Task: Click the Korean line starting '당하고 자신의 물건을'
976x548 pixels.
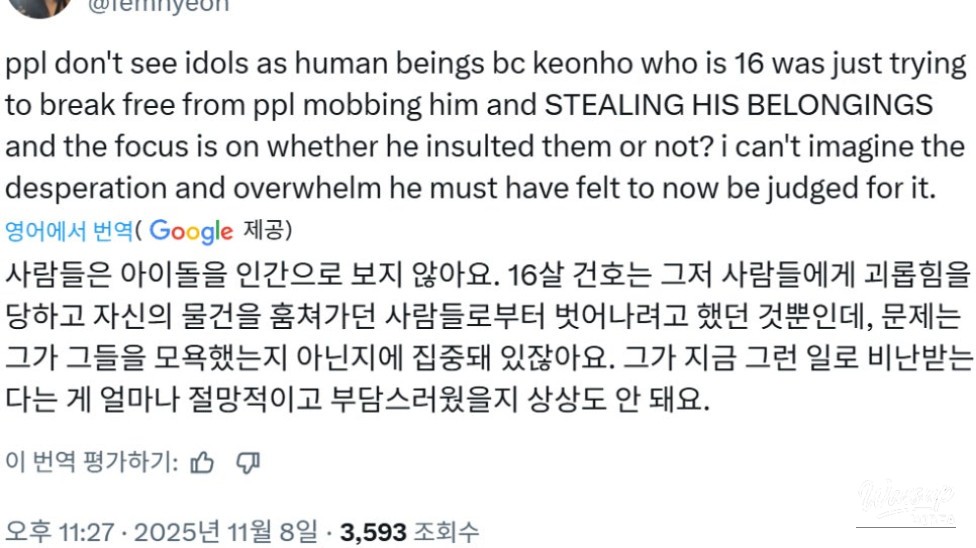Action: (x=483, y=319)
